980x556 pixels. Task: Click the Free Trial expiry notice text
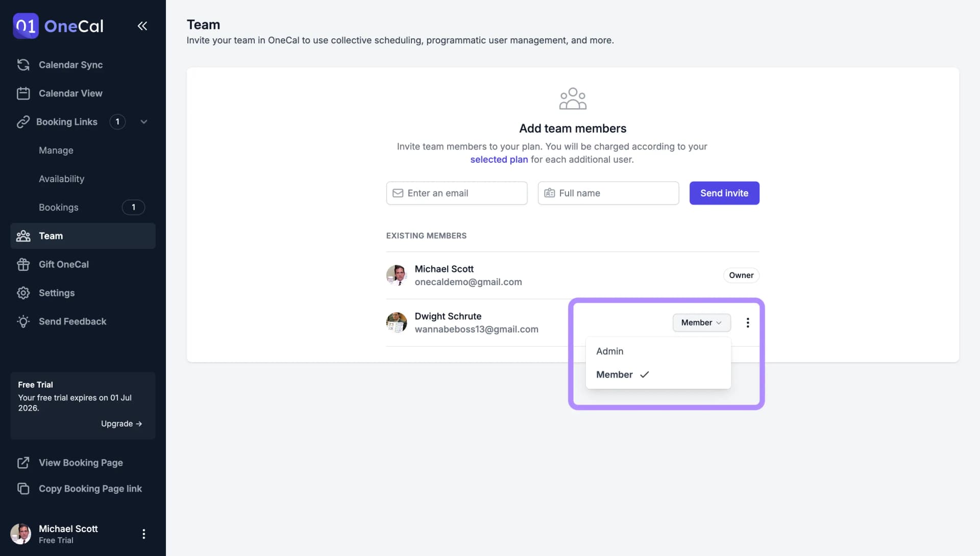[x=75, y=403]
